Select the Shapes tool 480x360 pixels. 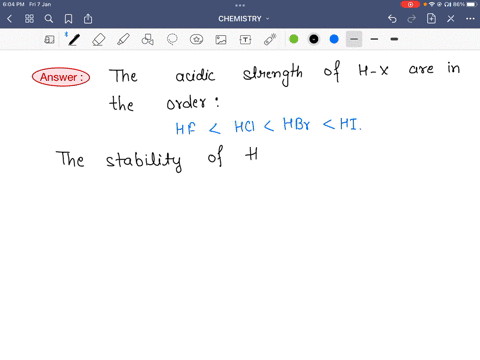(x=147, y=39)
